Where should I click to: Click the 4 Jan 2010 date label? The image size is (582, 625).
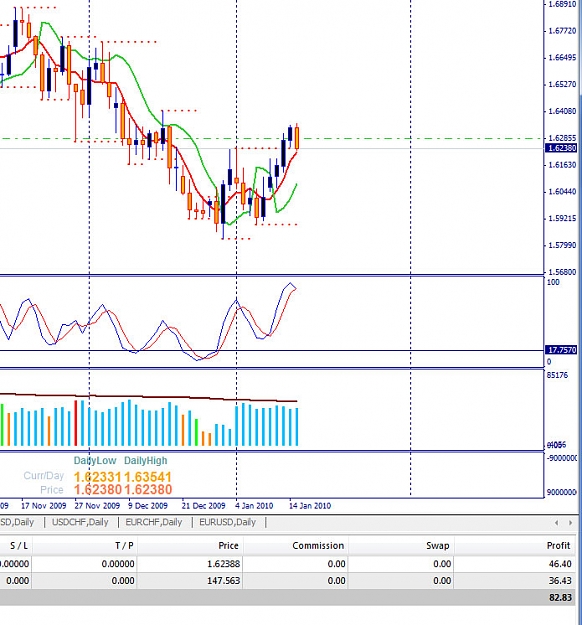pos(254,506)
